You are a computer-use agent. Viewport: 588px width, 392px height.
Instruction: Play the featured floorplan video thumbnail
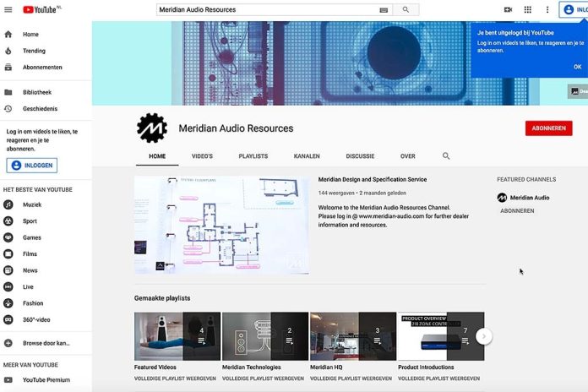(x=221, y=225)
